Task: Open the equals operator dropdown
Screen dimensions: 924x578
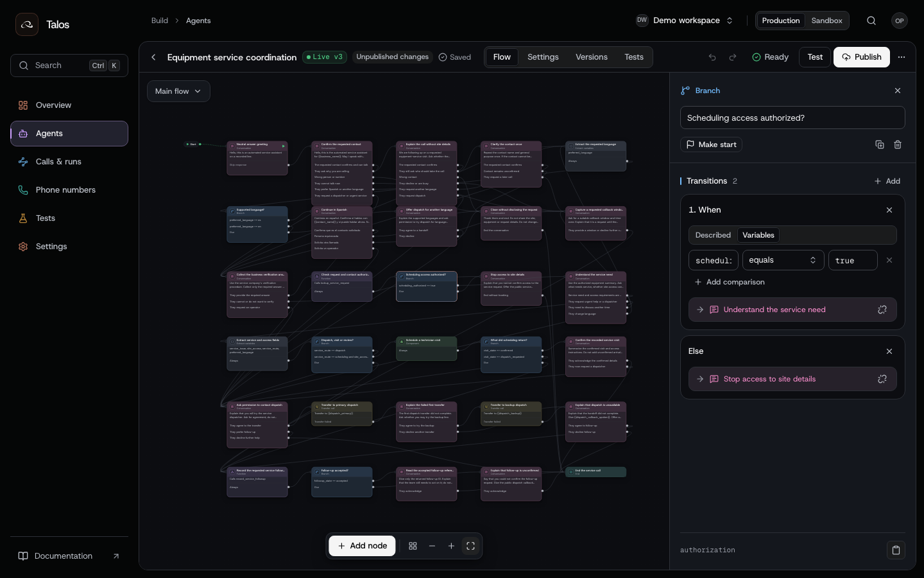Action: point(783,260)
